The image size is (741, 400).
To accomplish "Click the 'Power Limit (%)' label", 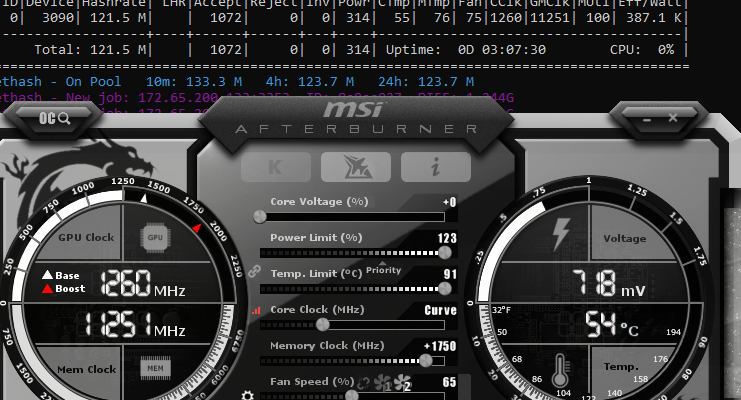I will [316, 238].
